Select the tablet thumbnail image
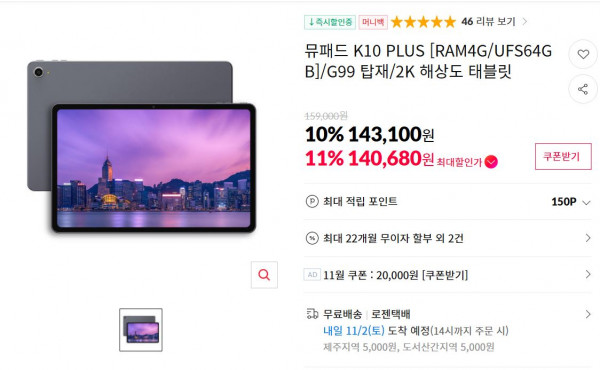 click(141, 330)
